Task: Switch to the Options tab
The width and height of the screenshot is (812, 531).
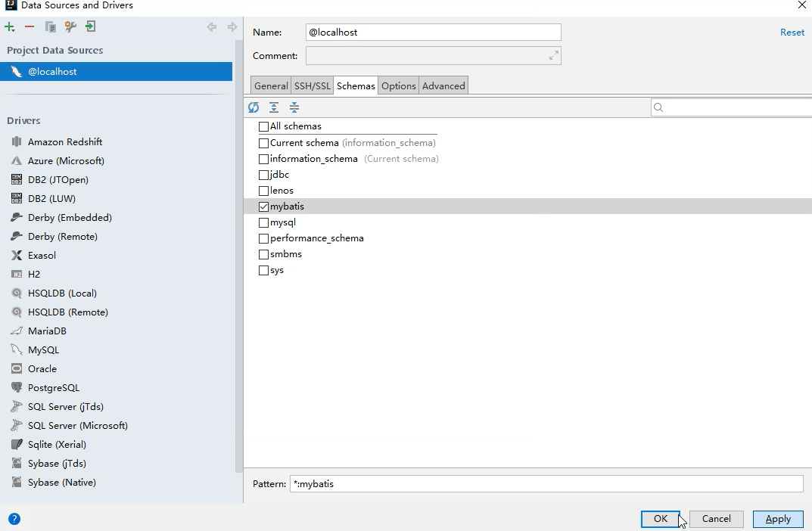Action: tap(399, 86)
